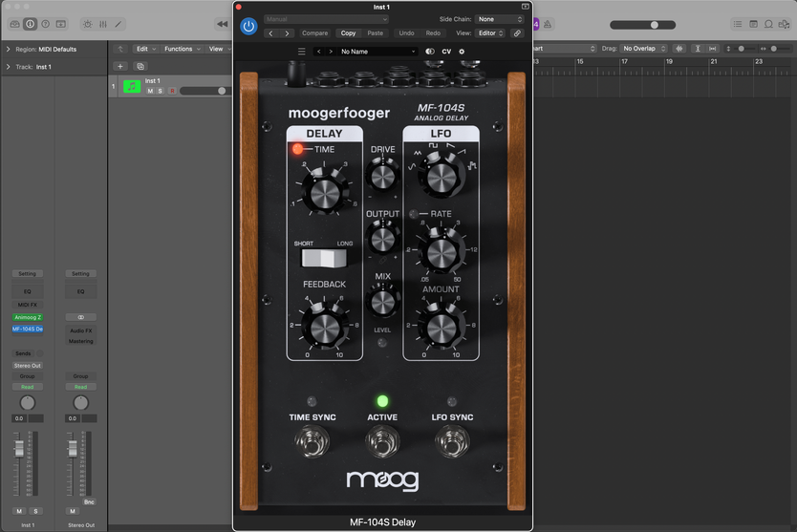Toggle the waveform zoom button in tracks area
Viewport: 797px width, 532px height.
(679, 49)
